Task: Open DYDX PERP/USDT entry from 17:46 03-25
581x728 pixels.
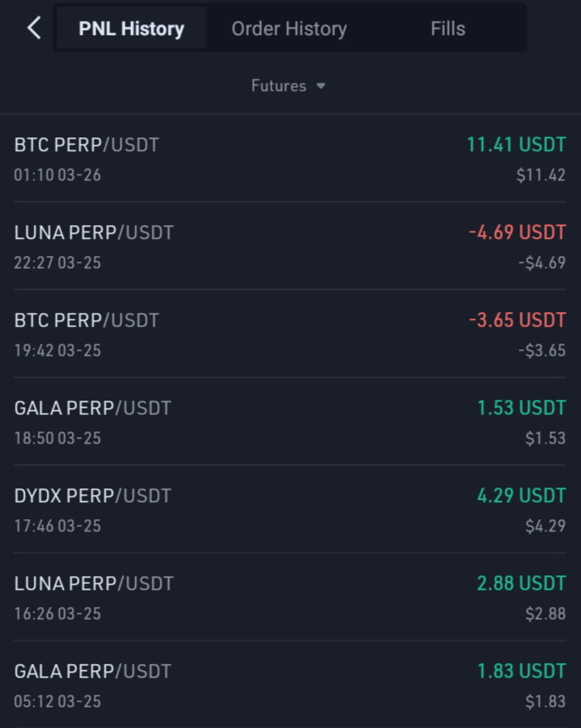Action: coord(290,509)
